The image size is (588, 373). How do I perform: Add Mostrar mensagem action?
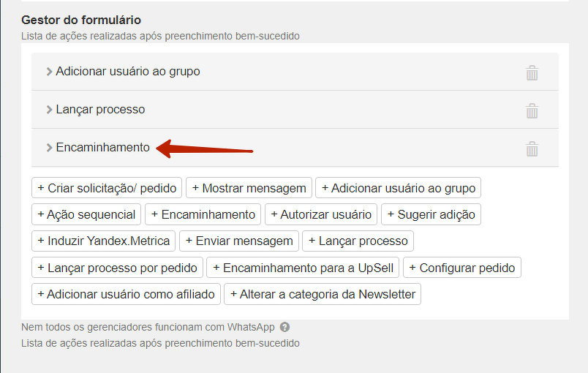tap(249, 188)
